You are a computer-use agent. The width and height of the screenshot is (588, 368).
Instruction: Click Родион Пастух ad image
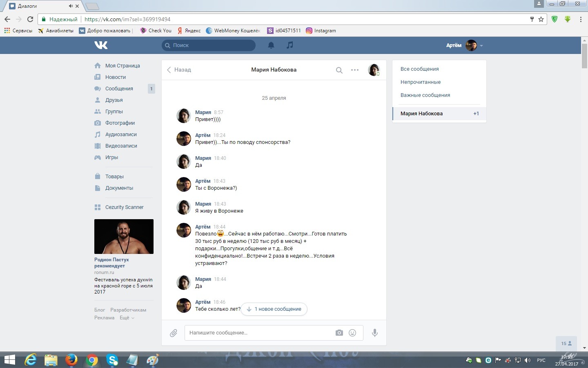(x=124, y=236)
